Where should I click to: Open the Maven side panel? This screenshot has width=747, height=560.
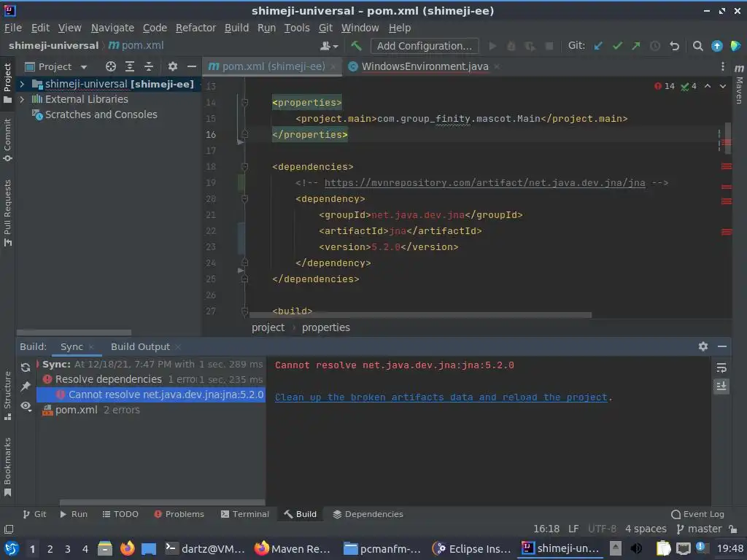739,83
